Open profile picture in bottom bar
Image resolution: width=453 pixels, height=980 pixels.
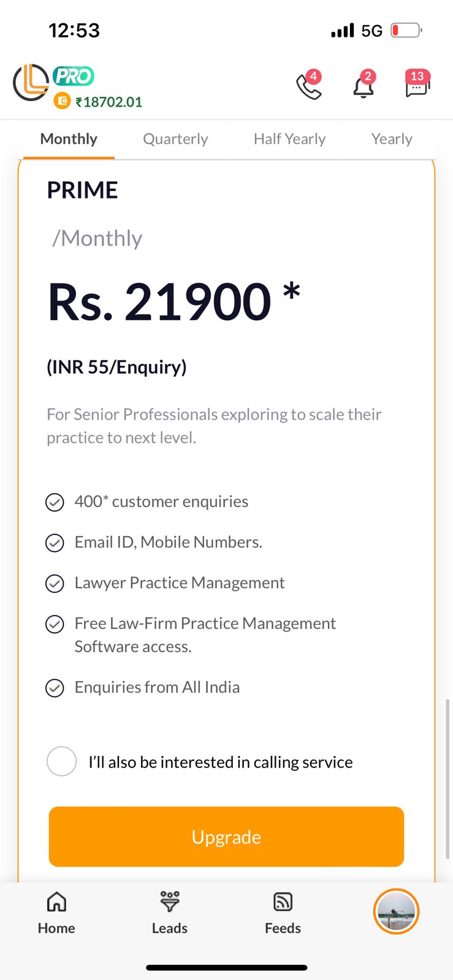click(396, 911)
